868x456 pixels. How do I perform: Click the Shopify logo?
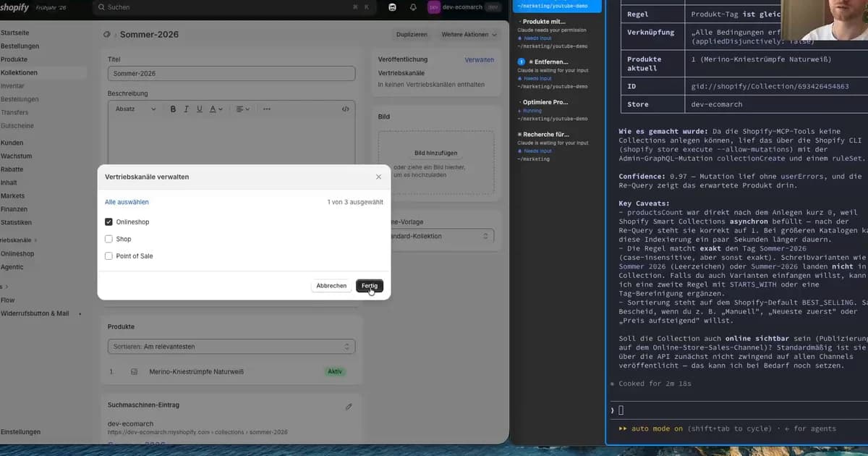[x=15, y=7]
